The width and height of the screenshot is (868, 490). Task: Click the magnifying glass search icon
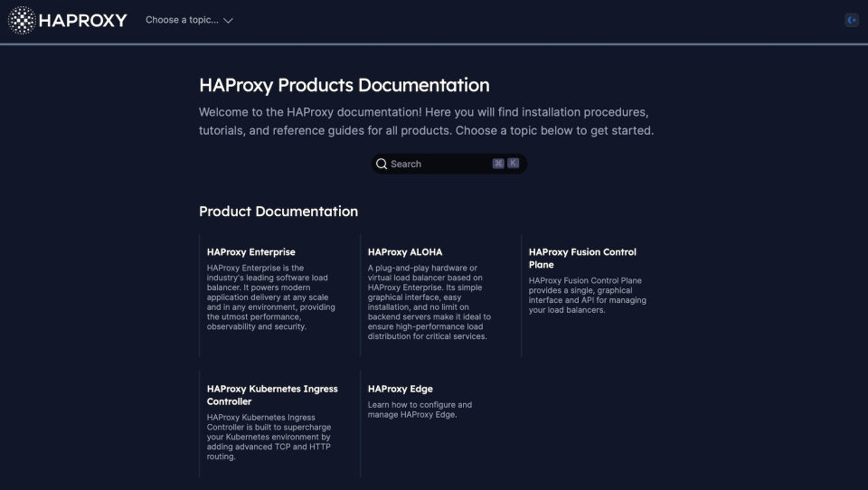(x=382, y=164)
